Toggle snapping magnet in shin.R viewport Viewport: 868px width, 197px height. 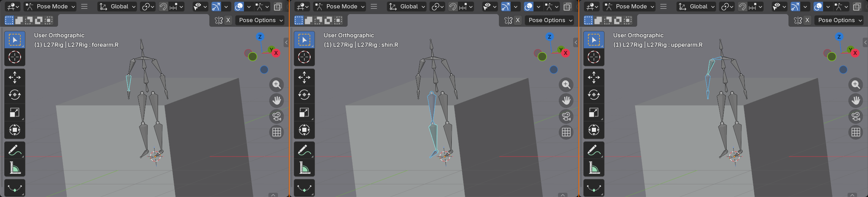click(452, 6)
